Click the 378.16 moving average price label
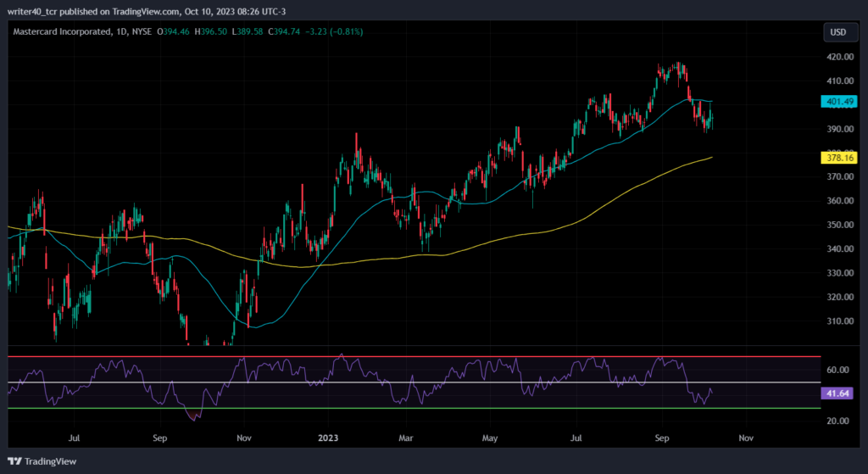The width and height of the screenshot is (868, 474). pyautogui.click(x=839, y=158)
